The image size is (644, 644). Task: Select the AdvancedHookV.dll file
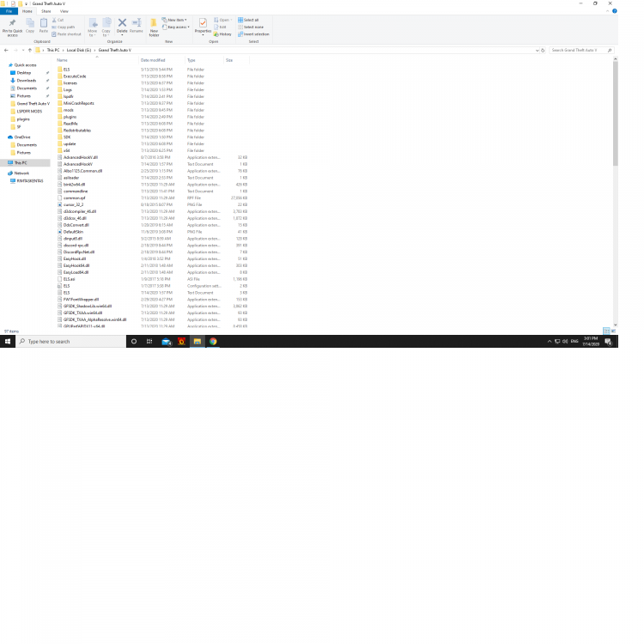click(81, 157)
